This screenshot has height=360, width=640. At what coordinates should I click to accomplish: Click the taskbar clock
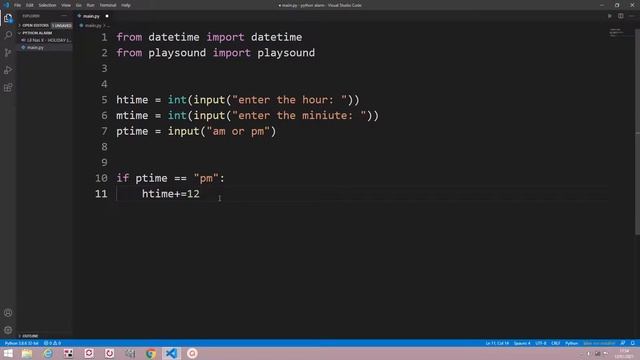click(624, 353)
